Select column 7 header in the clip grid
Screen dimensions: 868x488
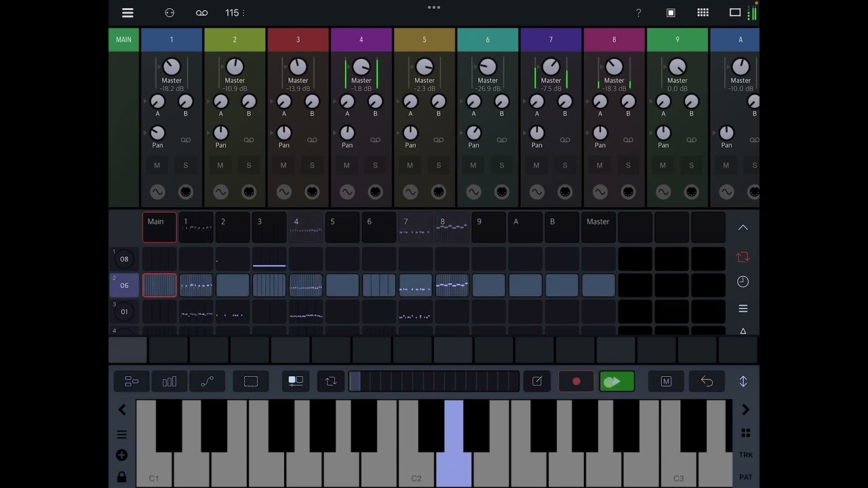415,228
